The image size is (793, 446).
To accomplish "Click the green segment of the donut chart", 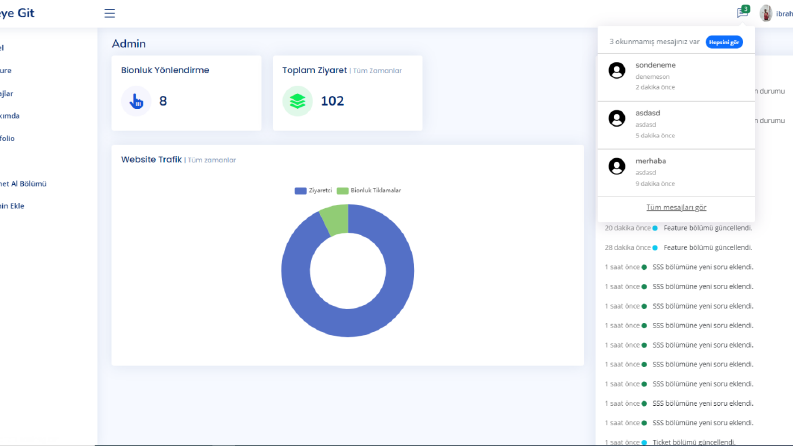I will [x=336, y=220].
